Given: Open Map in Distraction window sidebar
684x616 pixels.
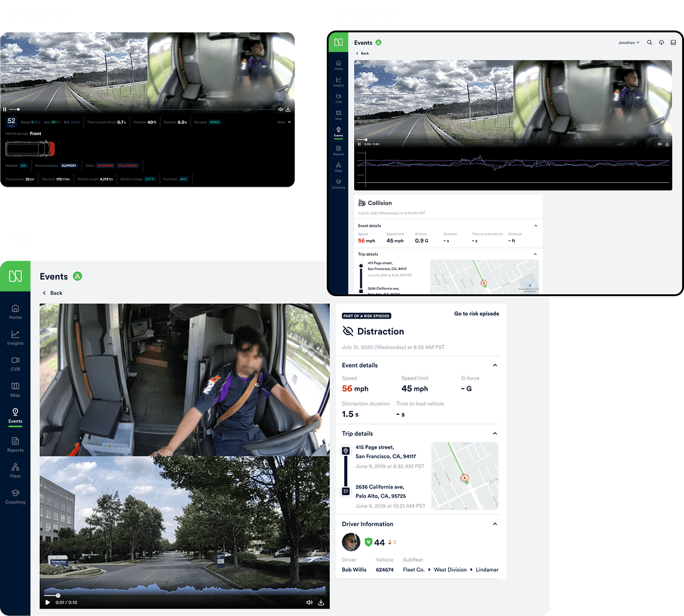Looking at the screenshot, I should click(x=16, y=390).
